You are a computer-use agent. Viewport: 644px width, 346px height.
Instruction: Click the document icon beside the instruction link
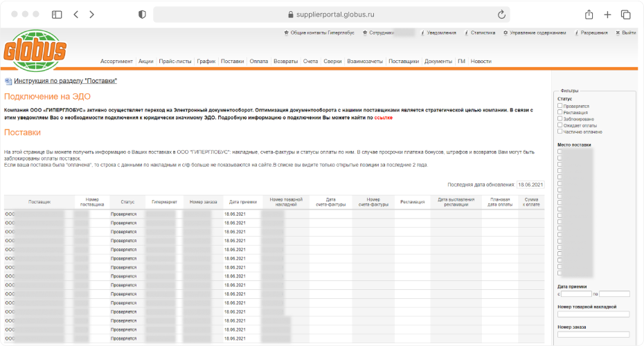[x=8, y=81]
